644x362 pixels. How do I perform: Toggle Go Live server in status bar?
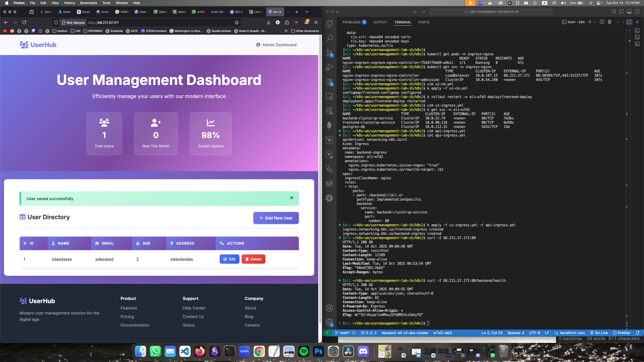coord(599,333)
